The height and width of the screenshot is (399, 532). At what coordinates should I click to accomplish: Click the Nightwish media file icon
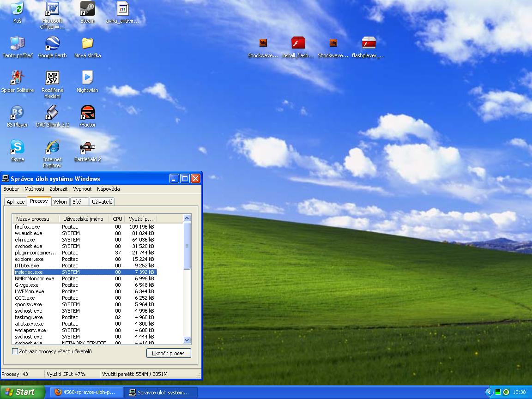tap(87, 79)
